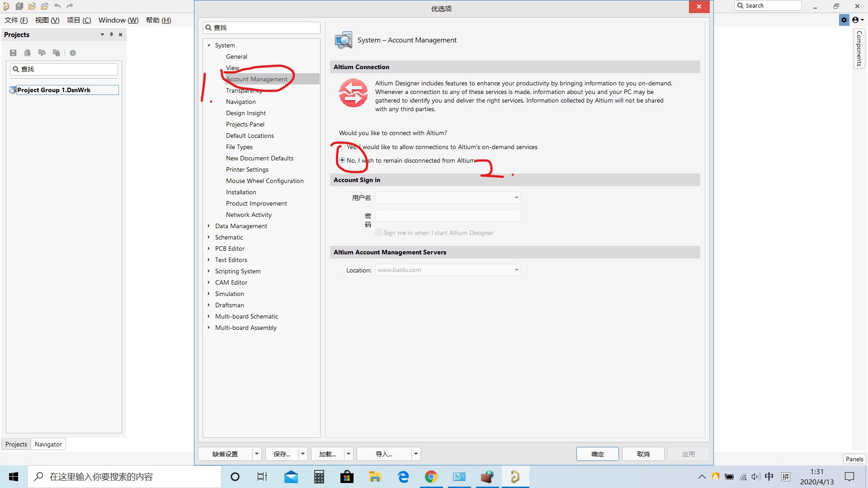Open File Explorer from taskbar

coord(375,477)
